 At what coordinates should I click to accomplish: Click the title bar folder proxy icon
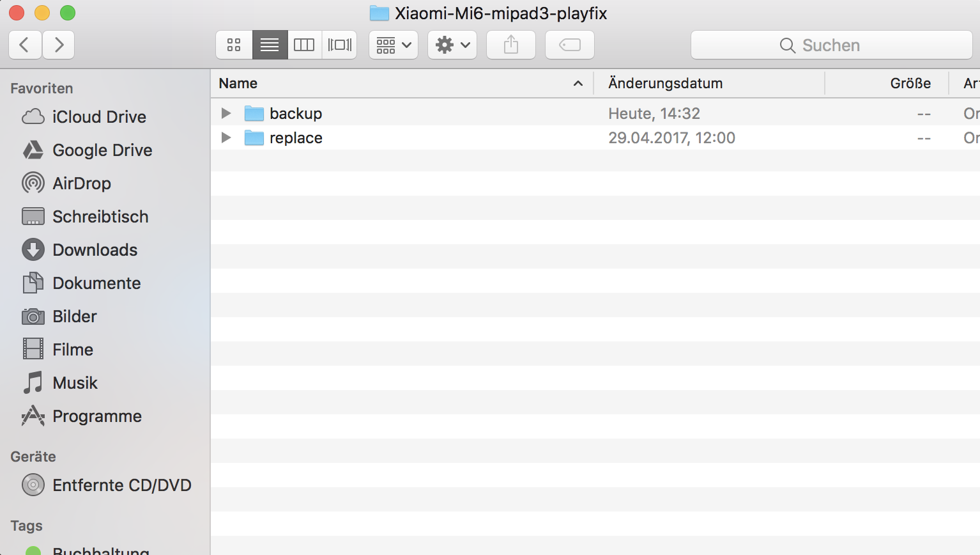tap(379, 13)
